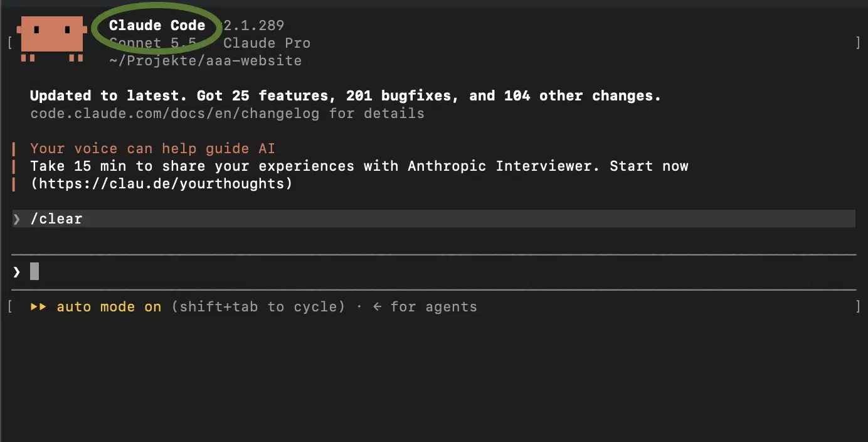
Task: Click the "Claude Pro" plan label
Action: [x=267, y=43]
